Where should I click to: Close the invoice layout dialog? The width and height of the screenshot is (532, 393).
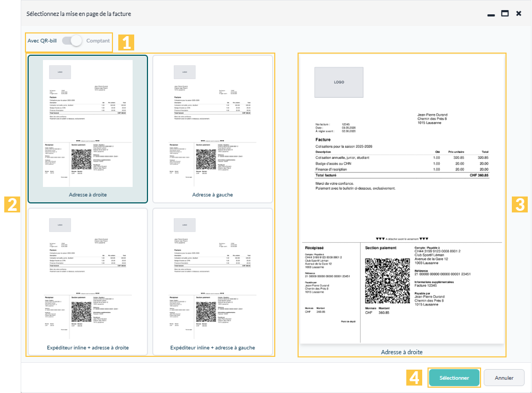pyautogui.click(x=519, y=14)
